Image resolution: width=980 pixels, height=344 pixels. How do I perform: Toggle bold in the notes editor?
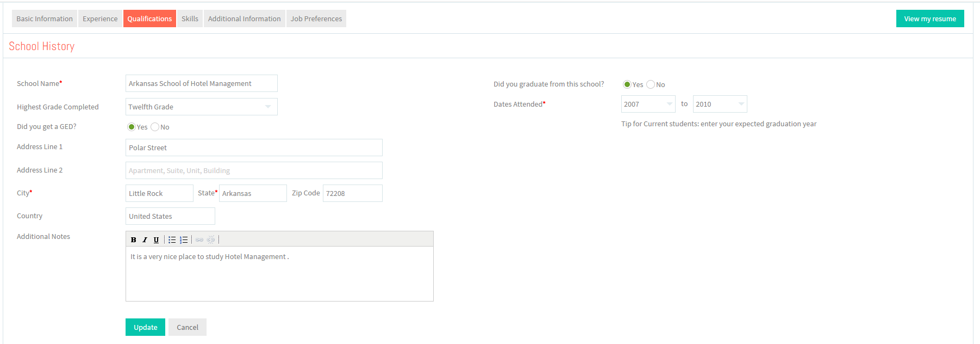133,239
